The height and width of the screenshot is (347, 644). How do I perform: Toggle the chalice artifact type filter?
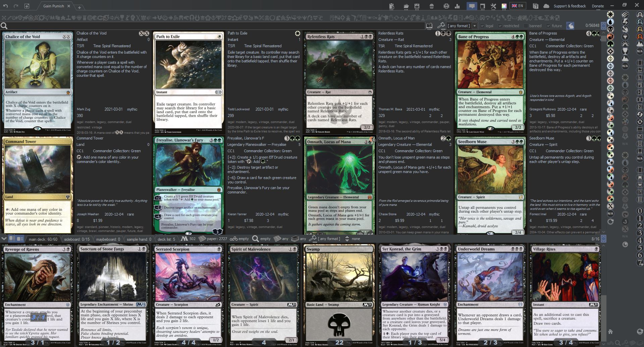click(625, 51)
